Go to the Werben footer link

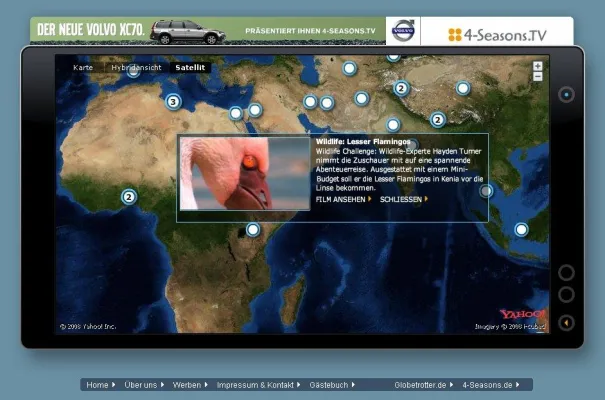point(190,385)
